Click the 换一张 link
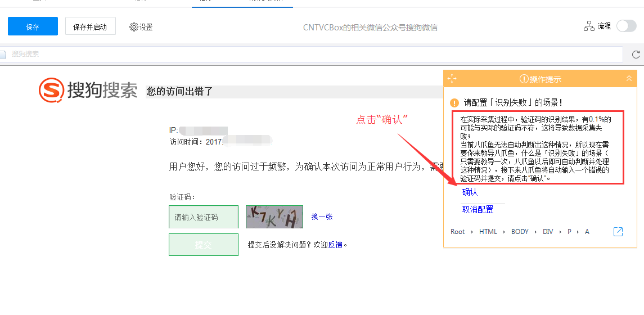 (x=322, y=217)
